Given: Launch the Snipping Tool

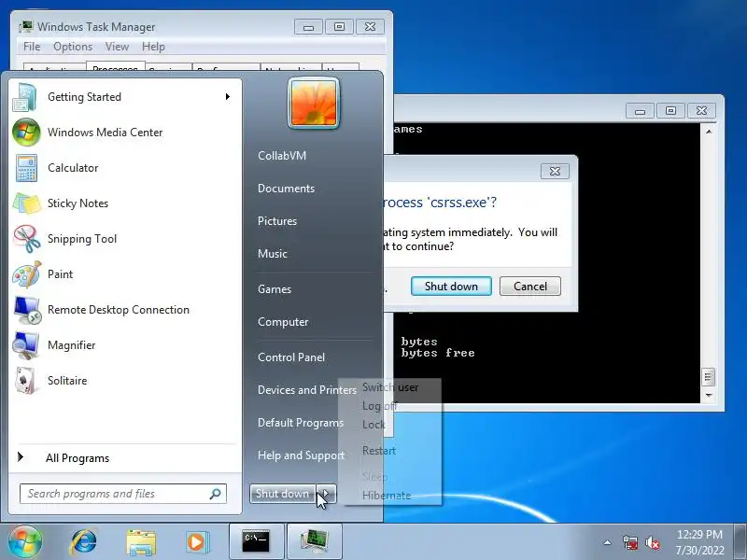Looking at the screenshot, I should pos(124,239).
